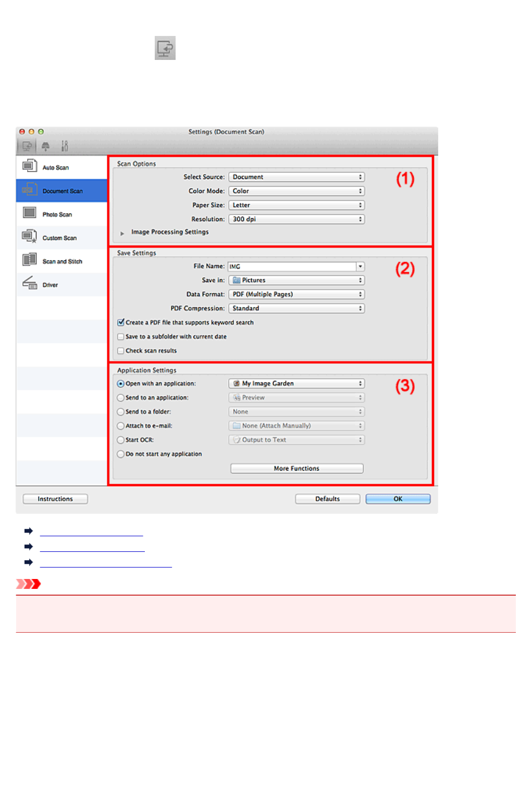Image resolution: width=532 pixels, height=789 pixels.
Task: Select the Auto Scan label
Action: (56, 168)
